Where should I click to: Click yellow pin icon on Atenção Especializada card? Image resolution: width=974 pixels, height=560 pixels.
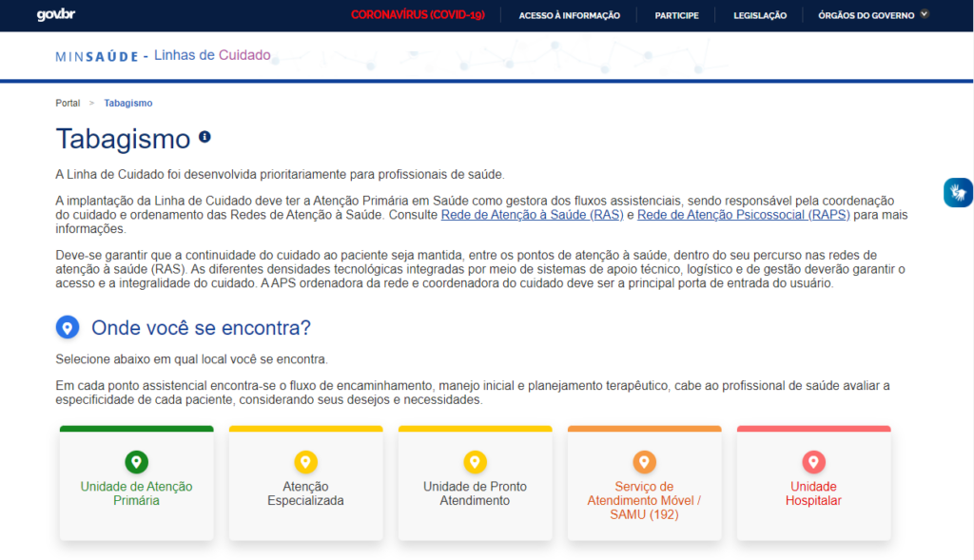305,462
